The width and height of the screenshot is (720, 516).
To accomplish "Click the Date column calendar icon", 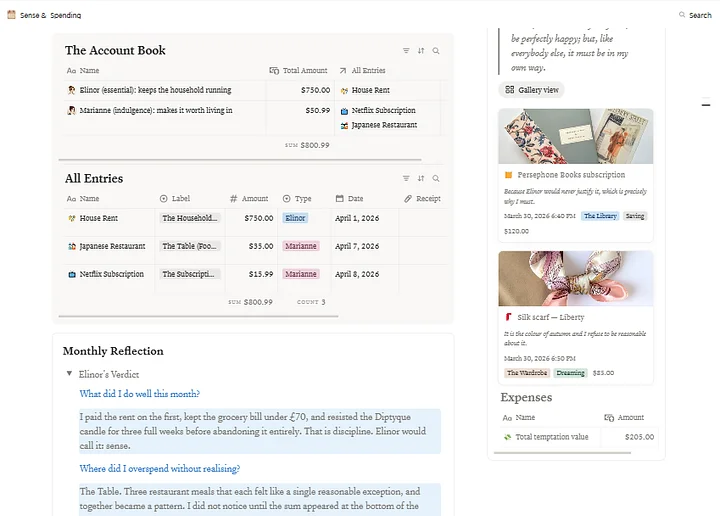I will pos(339,199).
